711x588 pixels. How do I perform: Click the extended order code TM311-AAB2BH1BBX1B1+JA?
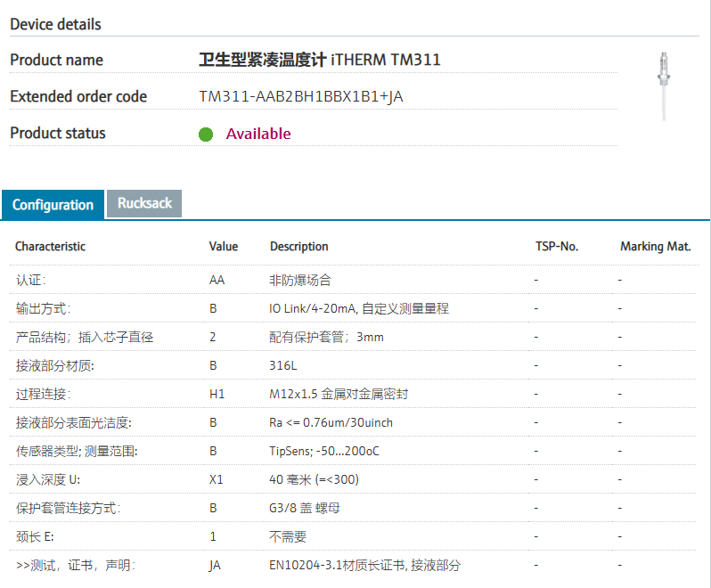tap(301, 96)
